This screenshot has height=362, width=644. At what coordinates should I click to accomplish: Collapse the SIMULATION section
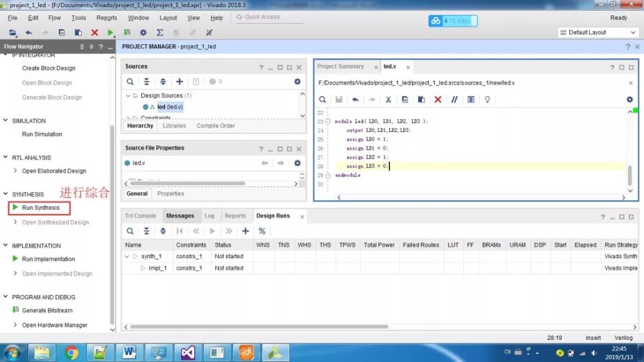[x=5, y=120]
